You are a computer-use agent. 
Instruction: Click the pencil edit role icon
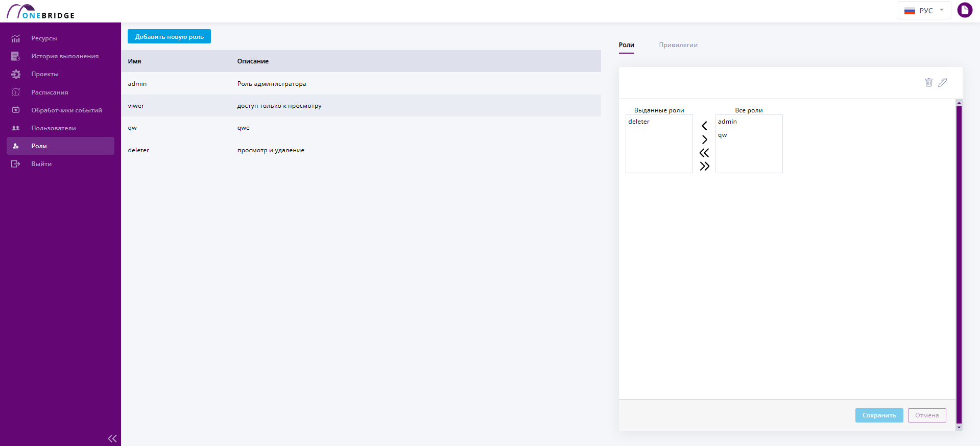point(943,82)
